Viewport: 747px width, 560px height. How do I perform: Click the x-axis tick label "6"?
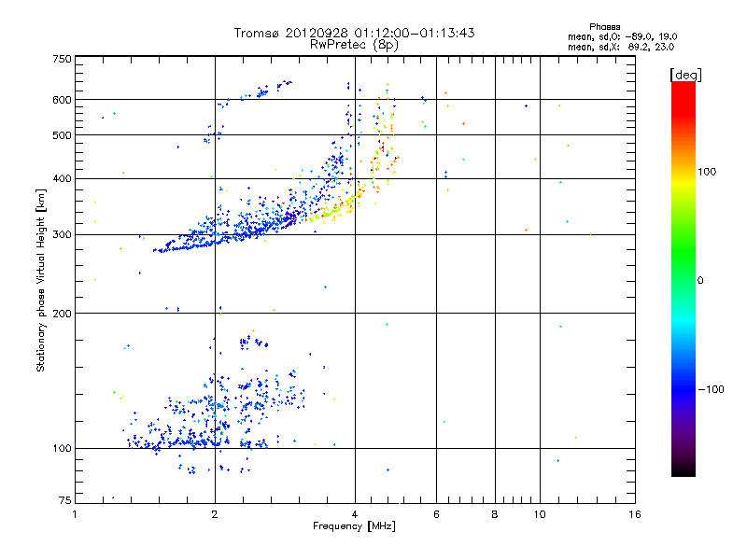[x=436, y=514]
